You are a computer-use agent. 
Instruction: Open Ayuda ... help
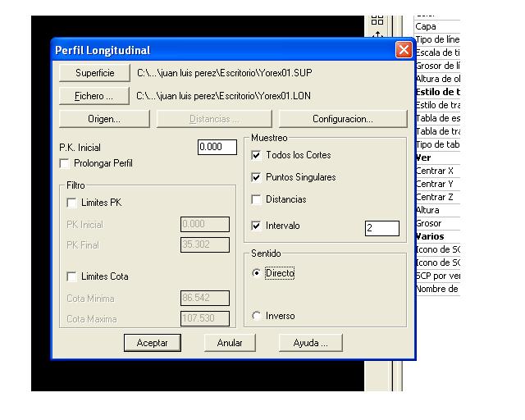click(311, 343)
